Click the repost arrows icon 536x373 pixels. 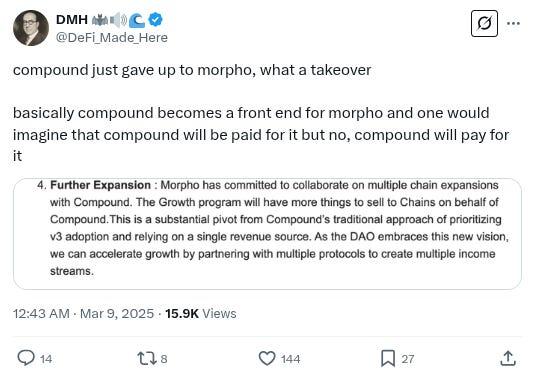[147, 359]
